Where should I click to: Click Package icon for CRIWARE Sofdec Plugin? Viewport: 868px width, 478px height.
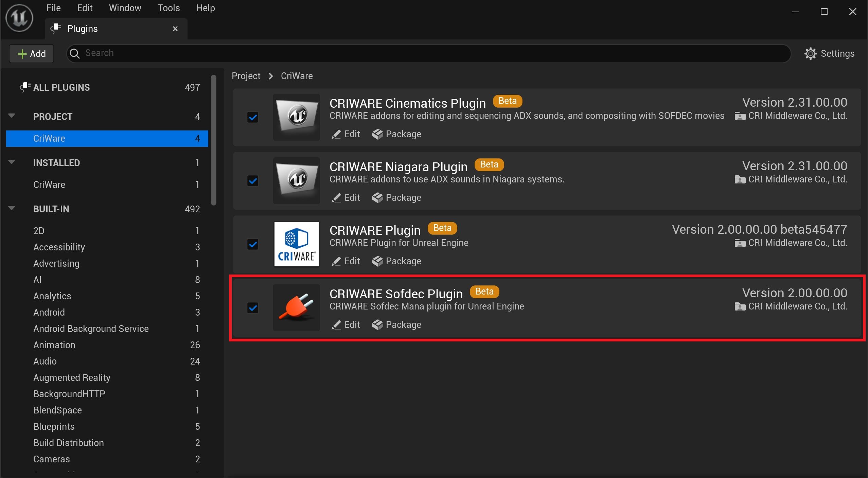(x=377, y=325)
